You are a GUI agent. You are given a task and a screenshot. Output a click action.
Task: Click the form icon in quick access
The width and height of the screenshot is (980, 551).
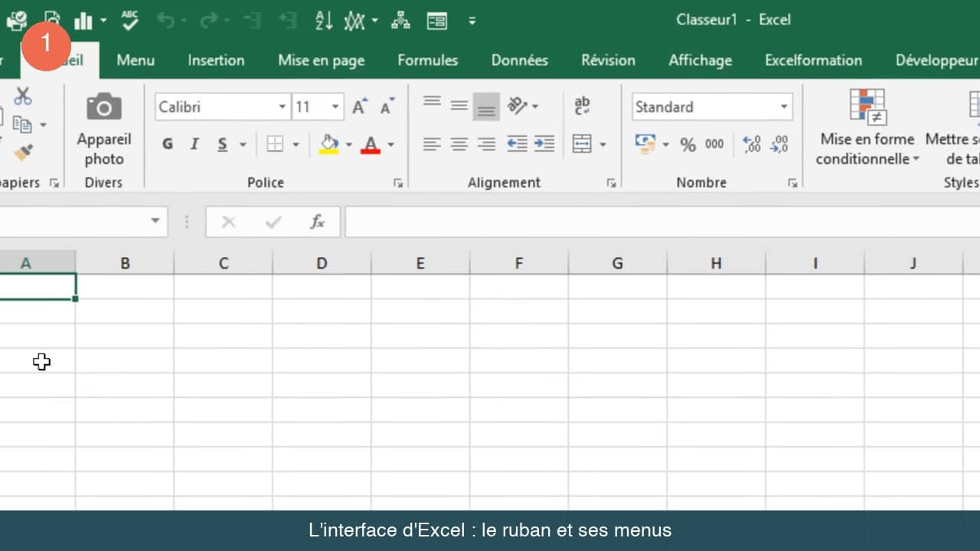[x=437, y=21]
